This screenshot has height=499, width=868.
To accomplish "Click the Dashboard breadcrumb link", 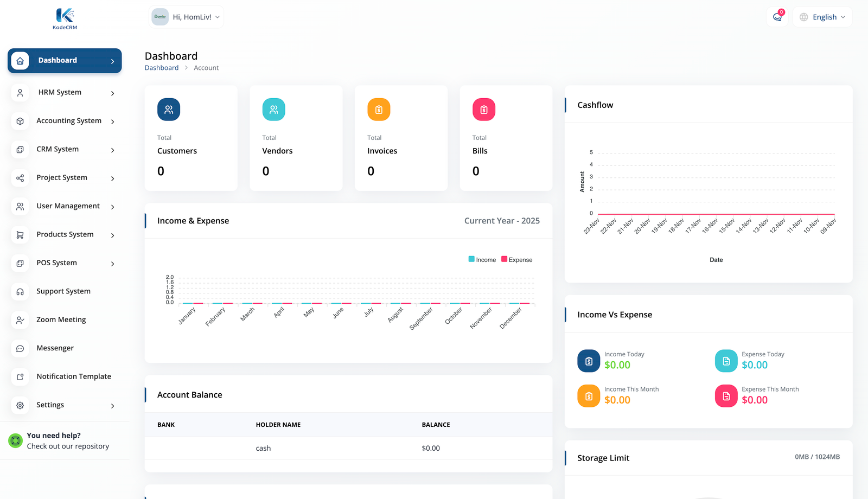I will coord(161,68).
